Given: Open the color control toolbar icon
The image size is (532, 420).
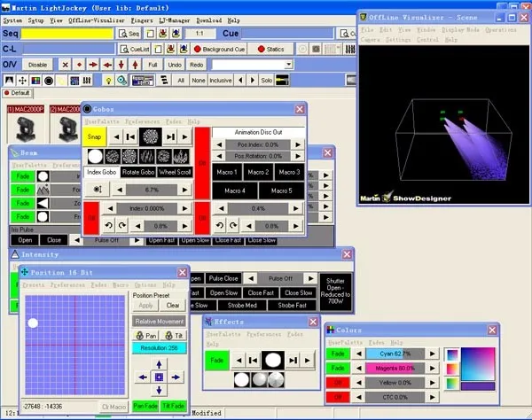Looking at the screenshot, I should pyautogui.click(x=35, y=81).
